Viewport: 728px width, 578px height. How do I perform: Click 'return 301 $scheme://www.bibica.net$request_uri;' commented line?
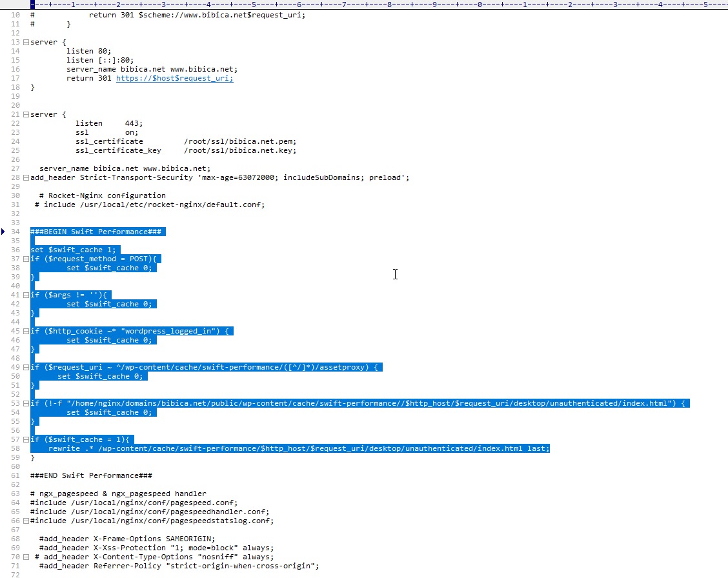pyautogui.click(x=197, y=15)
